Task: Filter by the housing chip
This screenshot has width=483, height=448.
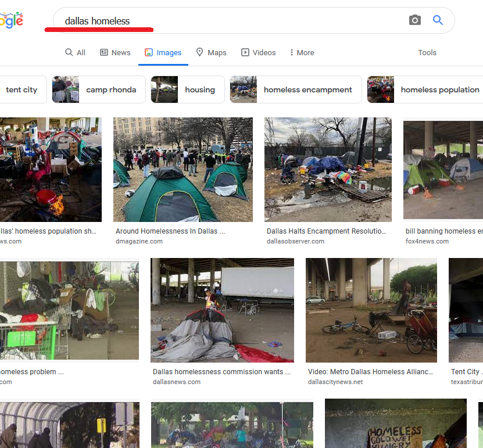Action: tap(187, 89)
